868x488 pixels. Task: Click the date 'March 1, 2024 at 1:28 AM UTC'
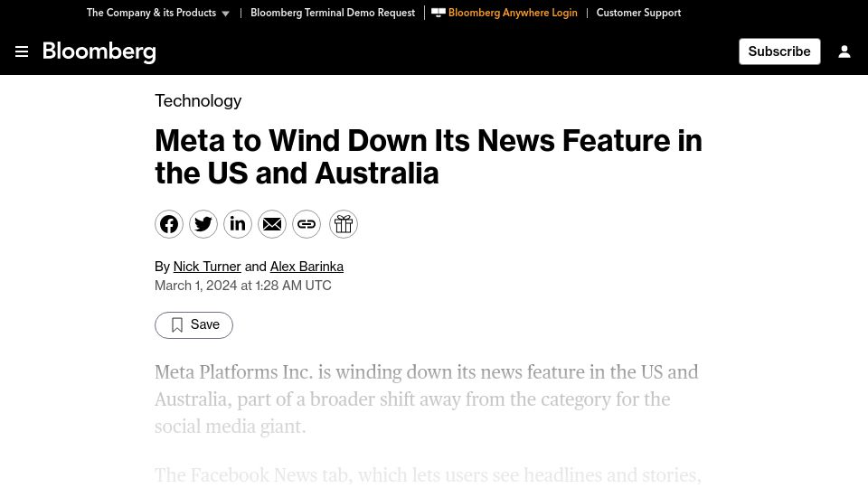(243, 286)
